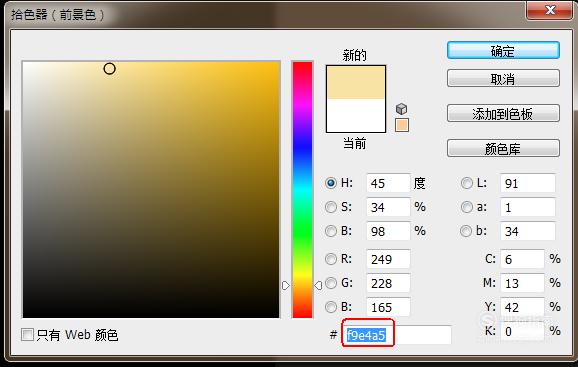This screenshot has width=578, height=367.
Task: Enable the 只有 Web 颜色 checkbox
Action: coord(27,335)
